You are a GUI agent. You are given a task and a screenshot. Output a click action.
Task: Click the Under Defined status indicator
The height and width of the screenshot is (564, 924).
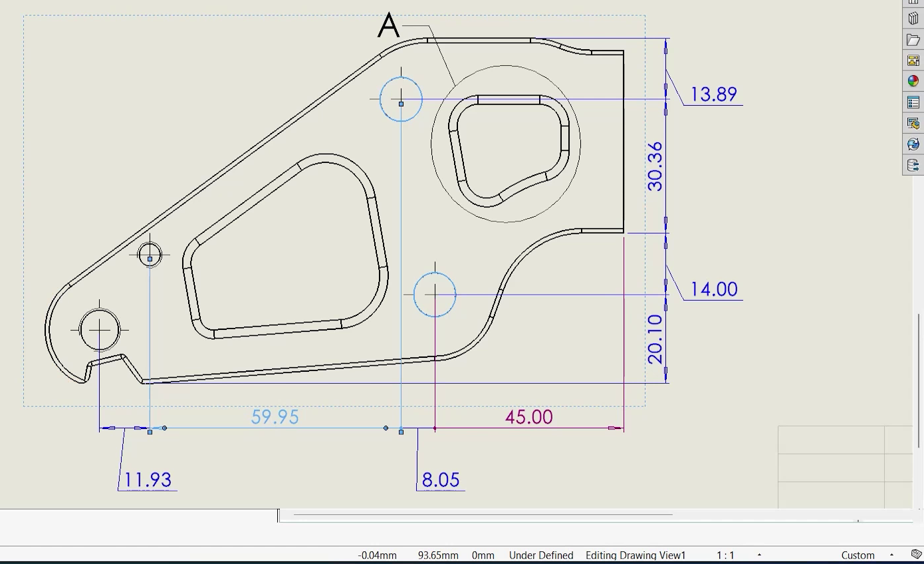[540, 555]
